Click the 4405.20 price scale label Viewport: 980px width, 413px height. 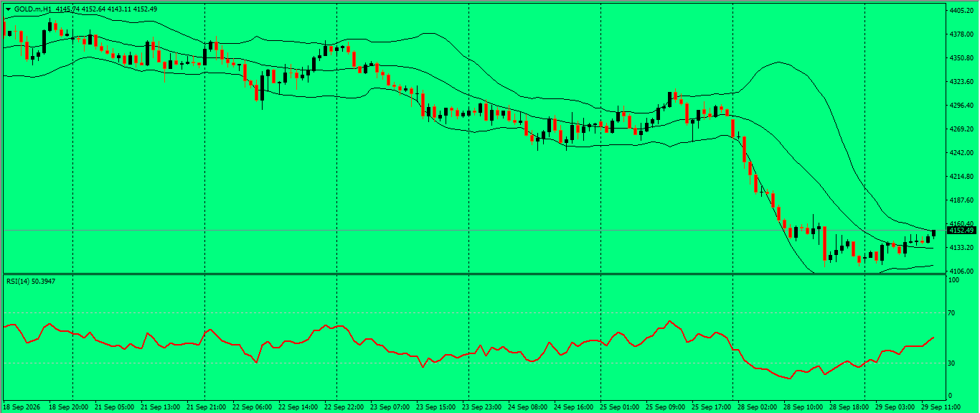tap(961, 11)
